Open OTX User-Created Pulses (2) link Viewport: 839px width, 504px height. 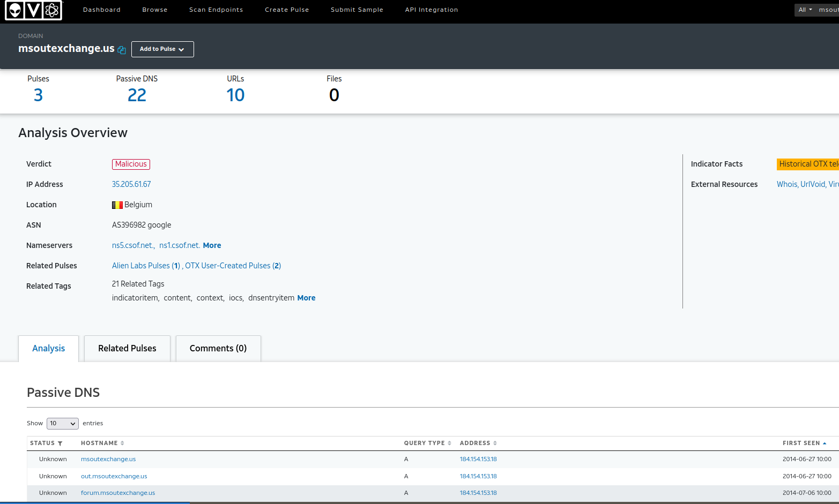point(233,266)
